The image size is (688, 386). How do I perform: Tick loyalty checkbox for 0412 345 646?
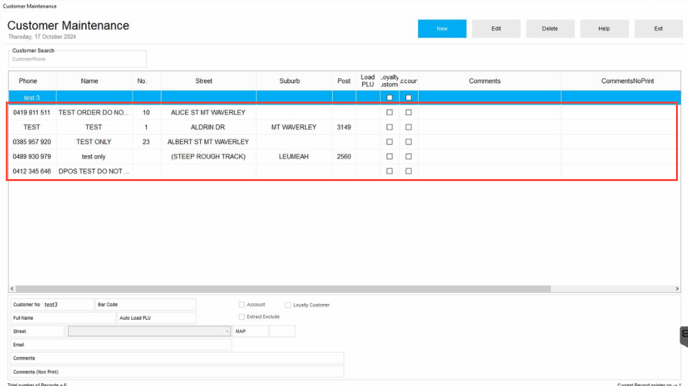pos(389,171)
